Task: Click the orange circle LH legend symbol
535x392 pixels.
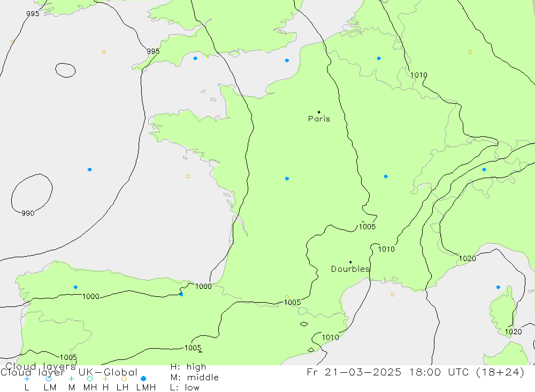Action: pos(124,379)
